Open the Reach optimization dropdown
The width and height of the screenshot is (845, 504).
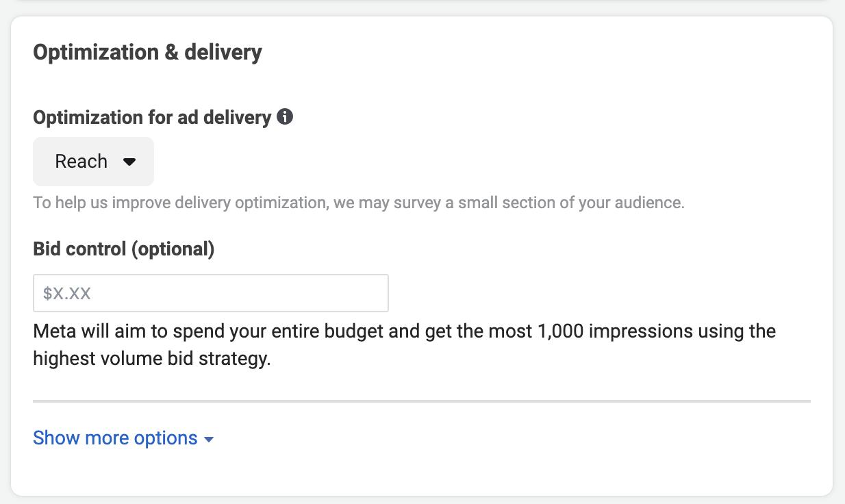tap(93, 162)
